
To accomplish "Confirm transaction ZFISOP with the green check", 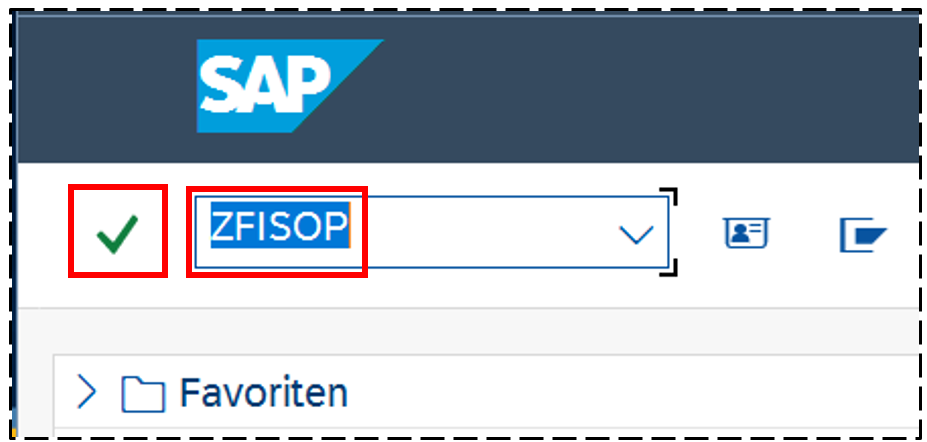I will click(x=117, y=235).
